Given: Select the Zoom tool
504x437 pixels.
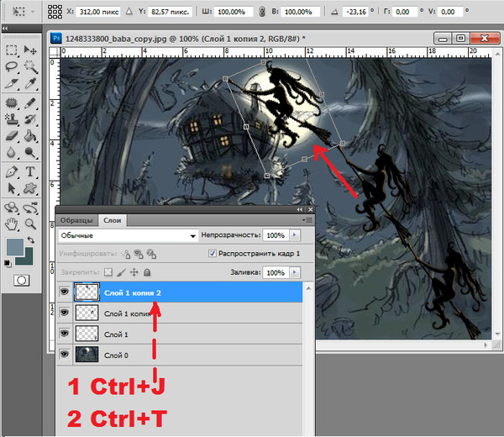Looking at the screenshot, I should 30,224.
